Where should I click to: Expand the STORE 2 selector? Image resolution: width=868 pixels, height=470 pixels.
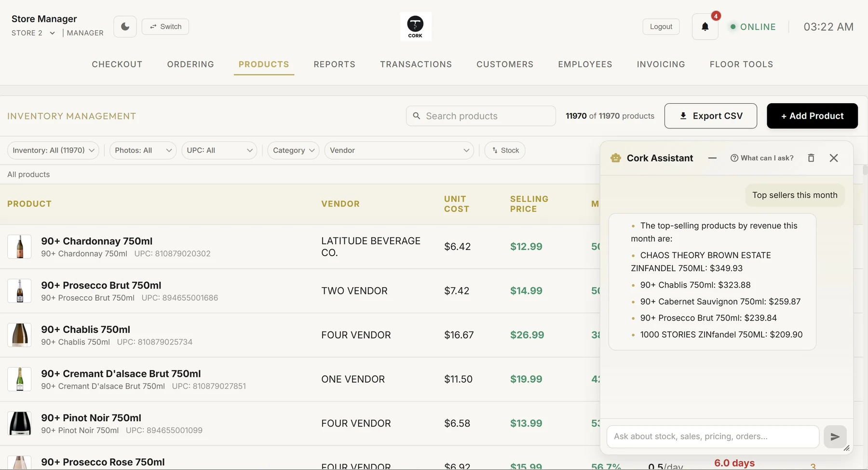point(33,33)
